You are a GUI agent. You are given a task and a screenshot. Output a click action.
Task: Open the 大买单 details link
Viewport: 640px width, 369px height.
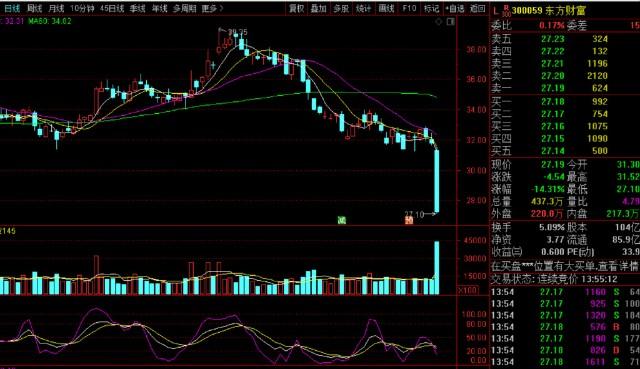565,267
